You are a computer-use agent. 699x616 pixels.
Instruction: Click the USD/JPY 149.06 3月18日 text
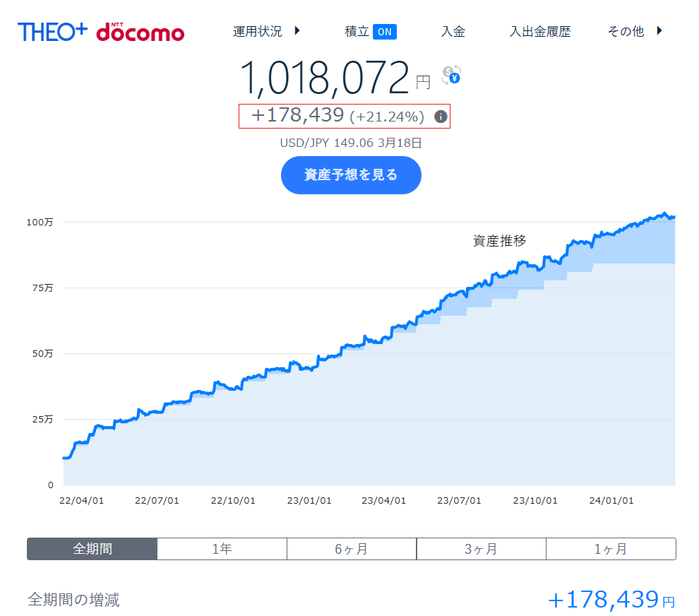click(x=351, y=143)
